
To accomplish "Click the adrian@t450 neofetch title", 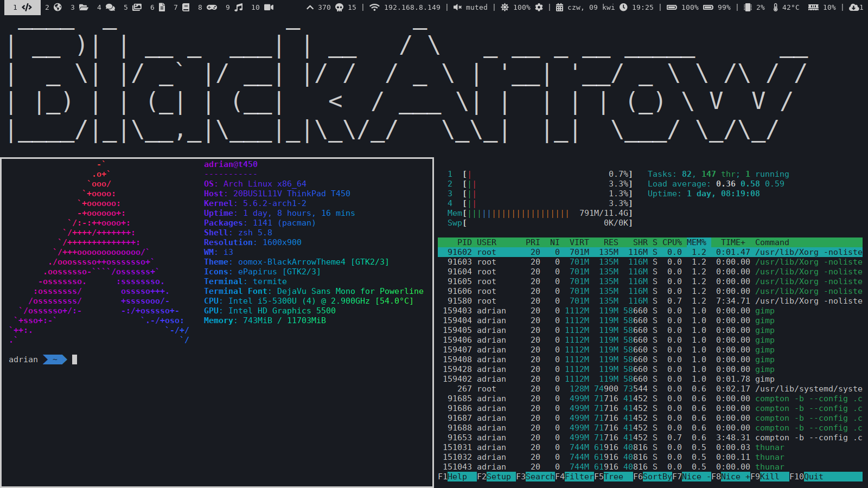I will 231,164.
